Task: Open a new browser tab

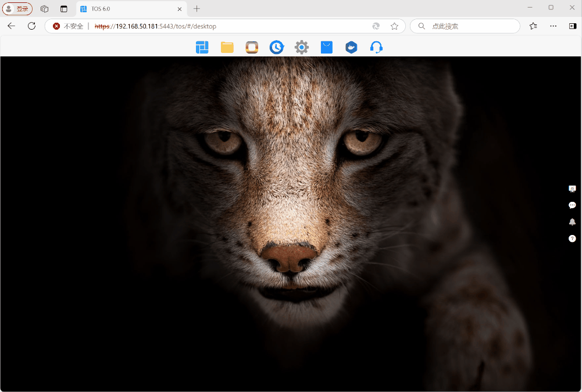Action: 197,9
